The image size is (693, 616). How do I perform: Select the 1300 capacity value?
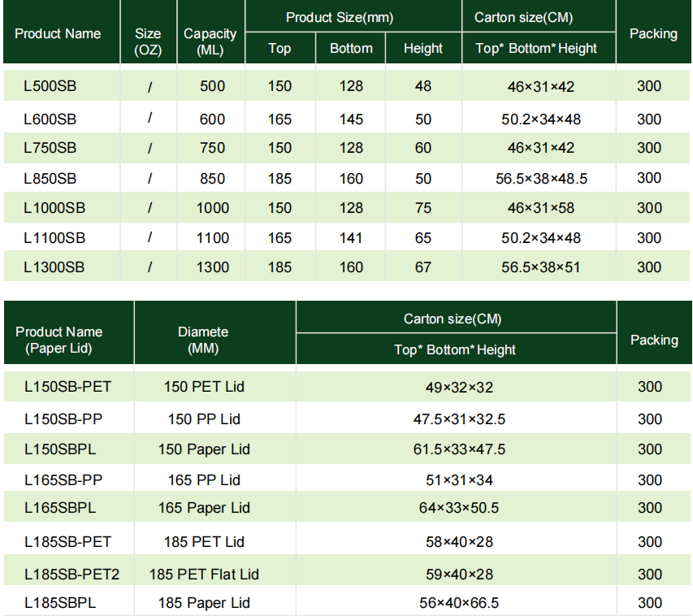click(212, 267)
